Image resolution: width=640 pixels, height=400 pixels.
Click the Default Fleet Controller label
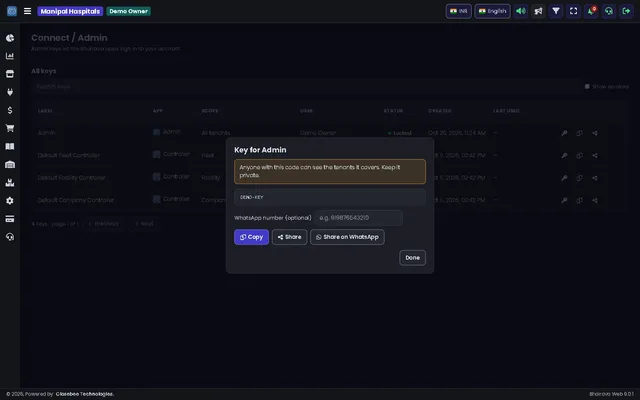pos(69,156)
